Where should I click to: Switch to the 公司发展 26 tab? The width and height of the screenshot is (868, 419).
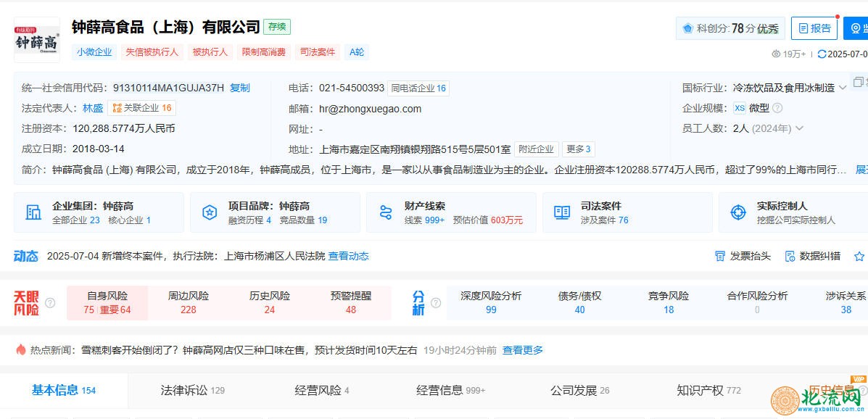[579, 390]
